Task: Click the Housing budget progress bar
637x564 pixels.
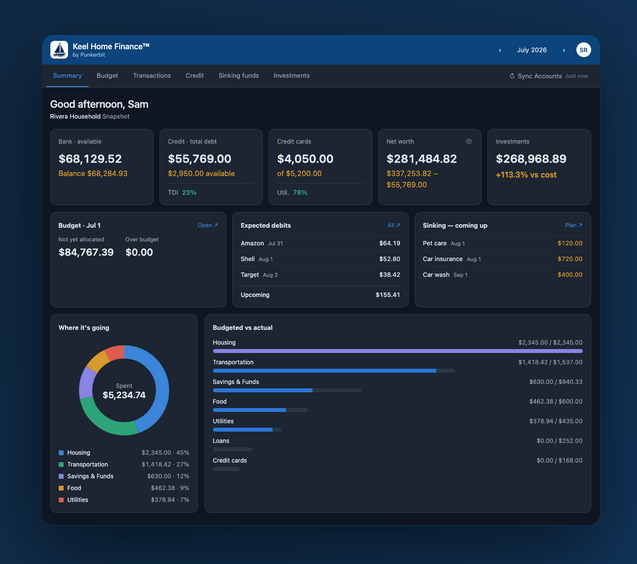Action: coord(398,351)
